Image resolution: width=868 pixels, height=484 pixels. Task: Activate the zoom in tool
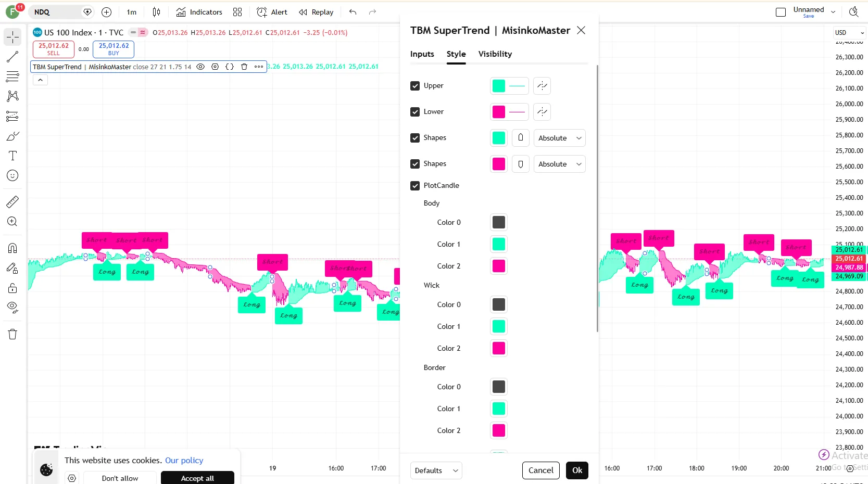tap(12, 221)
